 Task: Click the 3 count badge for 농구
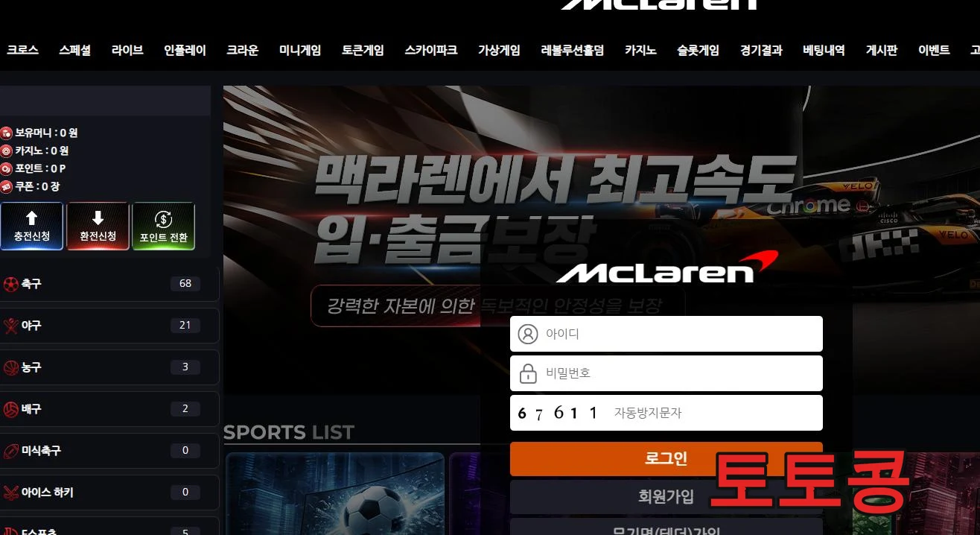tap(185, 367)
